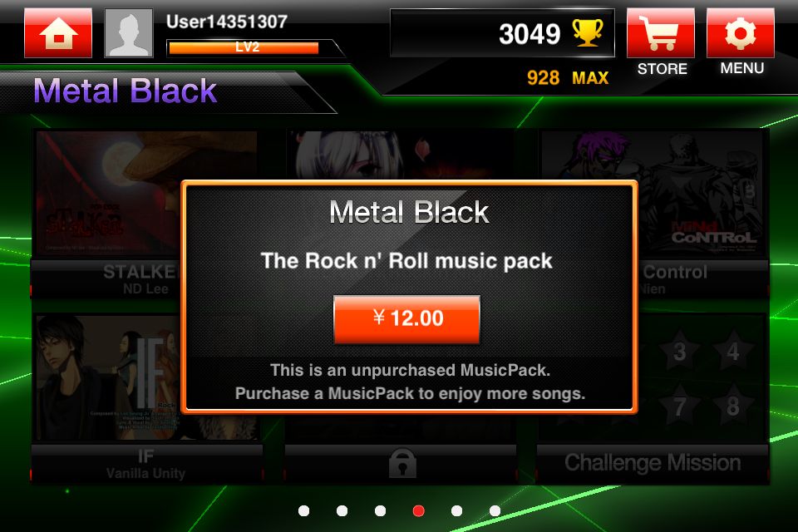Tap the locked song padlock icon
Screen dimensions: 798x532
tap(402, 463)
